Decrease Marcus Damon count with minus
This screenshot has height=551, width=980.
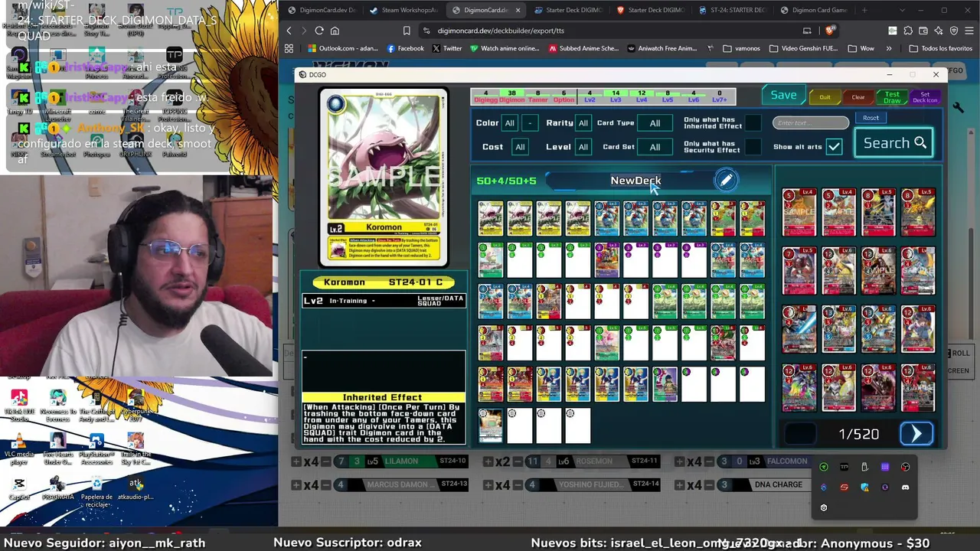point(325,484)
